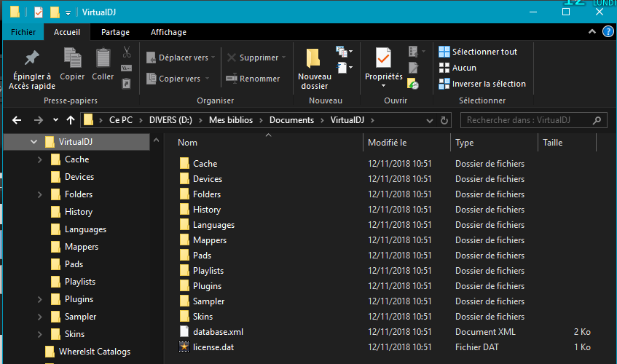This screenshot has width=617, height=364.
Task: Go forward with the right arrow
Action: 38,120
